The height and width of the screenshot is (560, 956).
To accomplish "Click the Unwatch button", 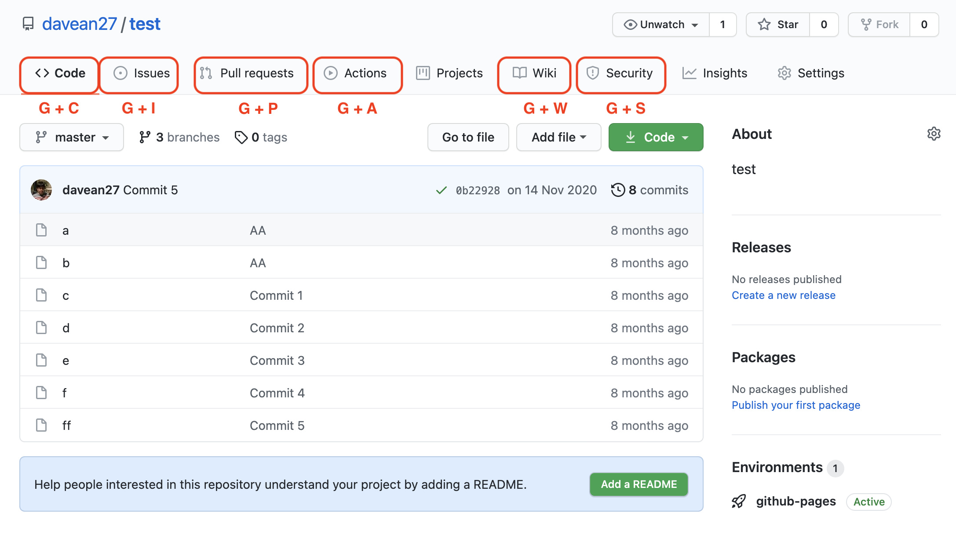I will tap(661, 25).
